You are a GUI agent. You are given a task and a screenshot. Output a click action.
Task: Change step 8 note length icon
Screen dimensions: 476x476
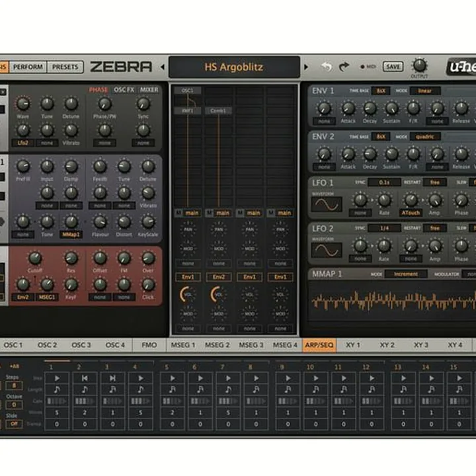tap(256, 389)
